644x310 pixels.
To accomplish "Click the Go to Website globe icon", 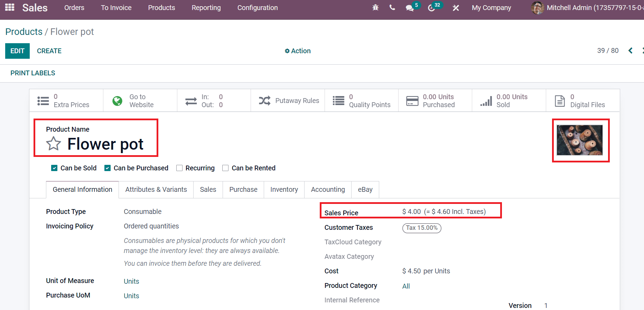I will click(118, 101).
